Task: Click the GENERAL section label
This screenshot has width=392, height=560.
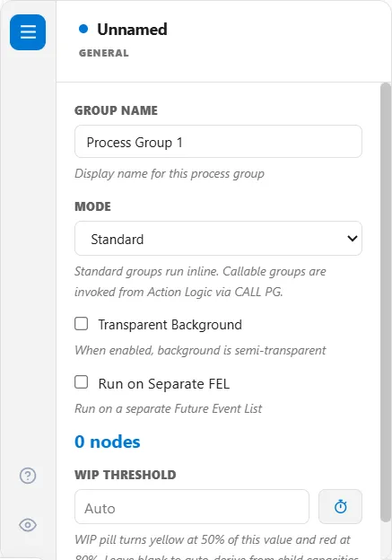Action: [103, 53]
